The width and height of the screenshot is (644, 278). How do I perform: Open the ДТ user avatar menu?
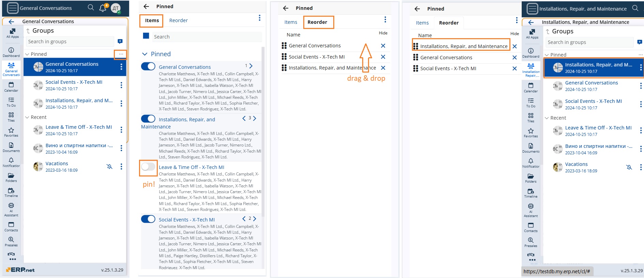116,8
